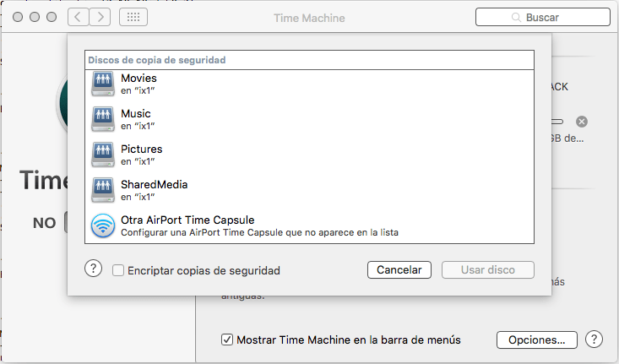This screenshot has width=619, height=364.
Task: Select the Pictures disk entry name
Action: 142,149
